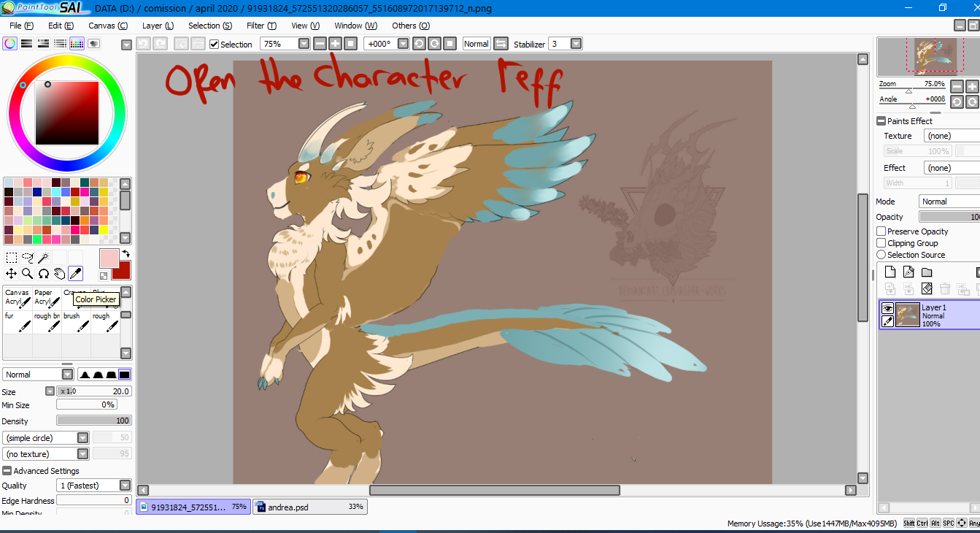Image resolution: width=980 pixels, height=533 pixels.
Task: Open the rotation angle dropdown
Action: [x=404, y=44]
